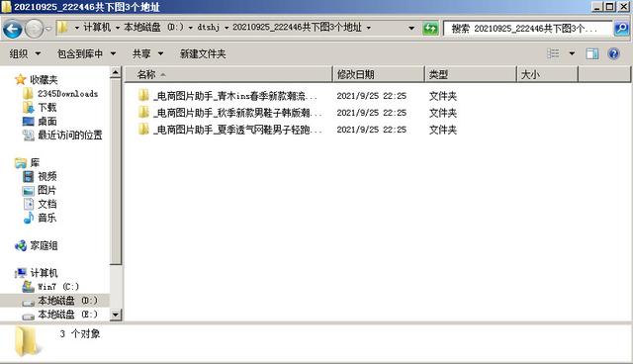The width and height of the screenshot is (633, 364).
Task: Click the 收藏夹 star icon
Action: [20, 79]
